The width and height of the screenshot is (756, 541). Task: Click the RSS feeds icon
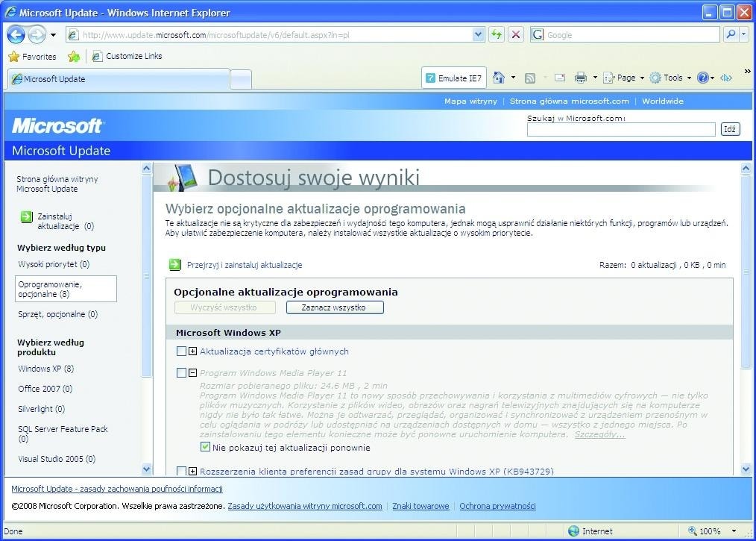[529, 77]
